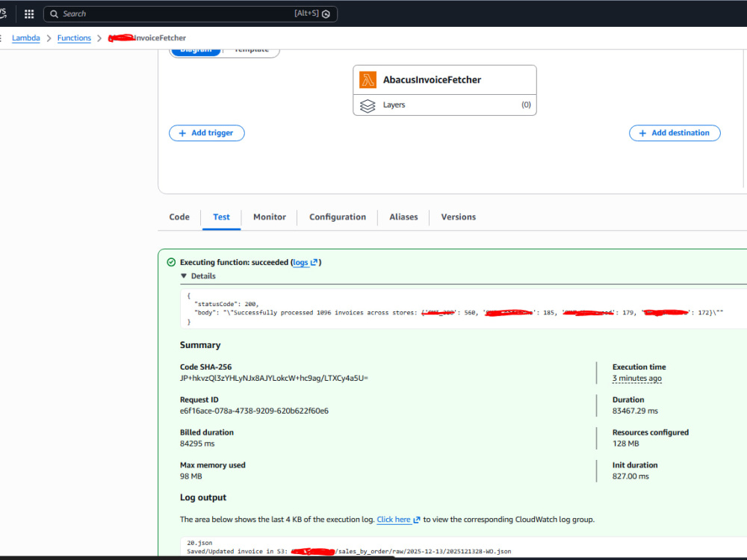
Task: Switch to the Test tab
Action: (x=221, y=217)
